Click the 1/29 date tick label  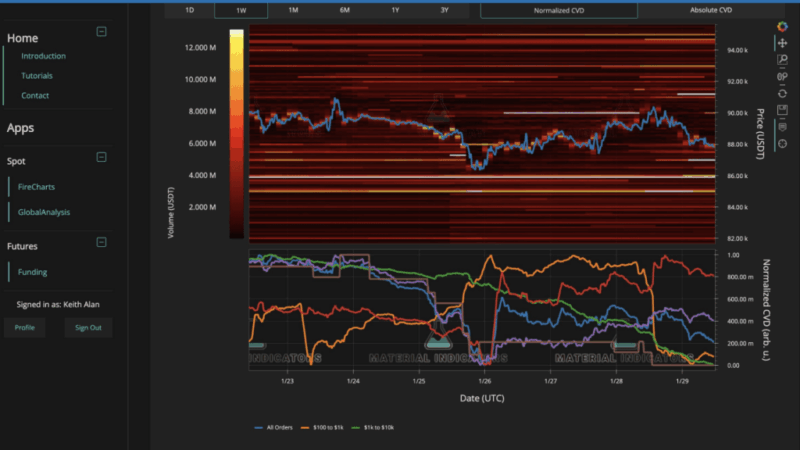click(x=682, y=381)
